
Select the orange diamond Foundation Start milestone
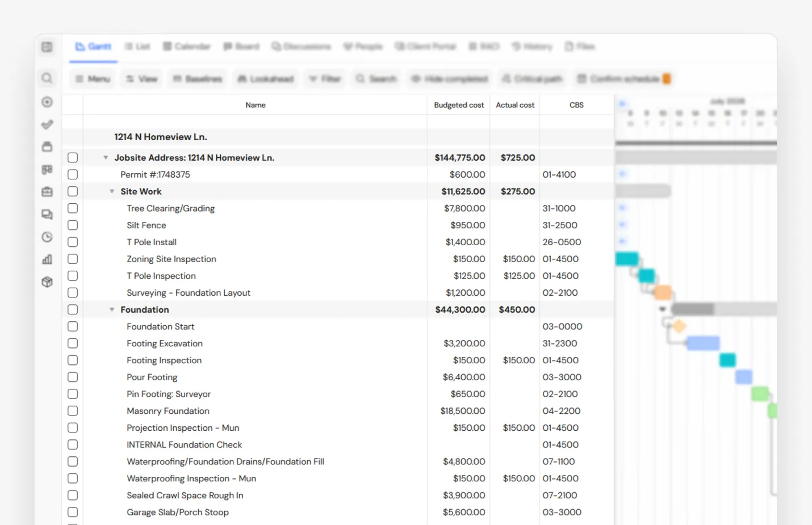coord(679,326)
